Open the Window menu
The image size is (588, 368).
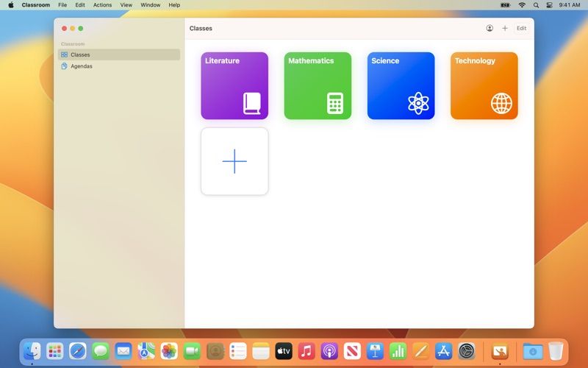coord(151,5)
